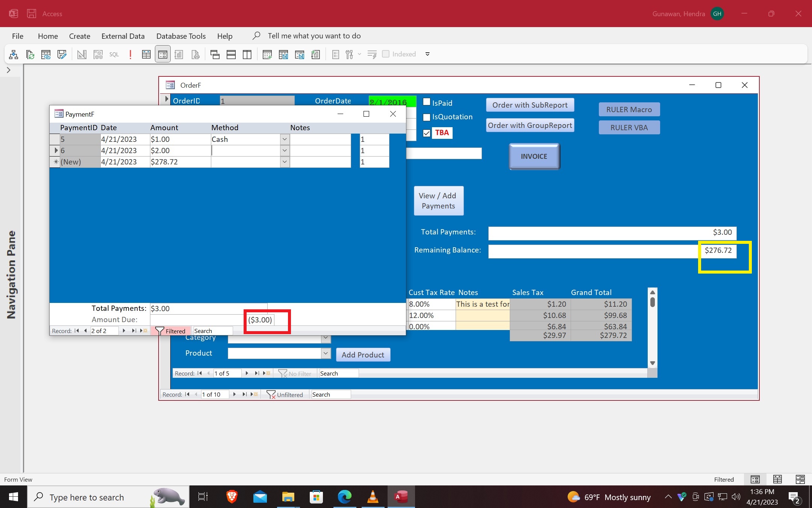Open Microsoft Edge from the taskbar
The width and height of the screenshot is (812, 508).
click(345, 497)
